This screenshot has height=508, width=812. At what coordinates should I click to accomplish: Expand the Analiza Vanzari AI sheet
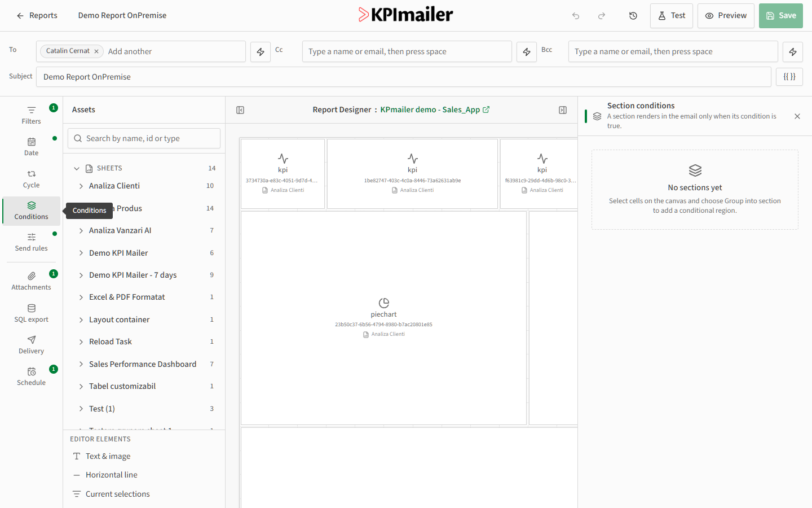[x=81, y=230]
